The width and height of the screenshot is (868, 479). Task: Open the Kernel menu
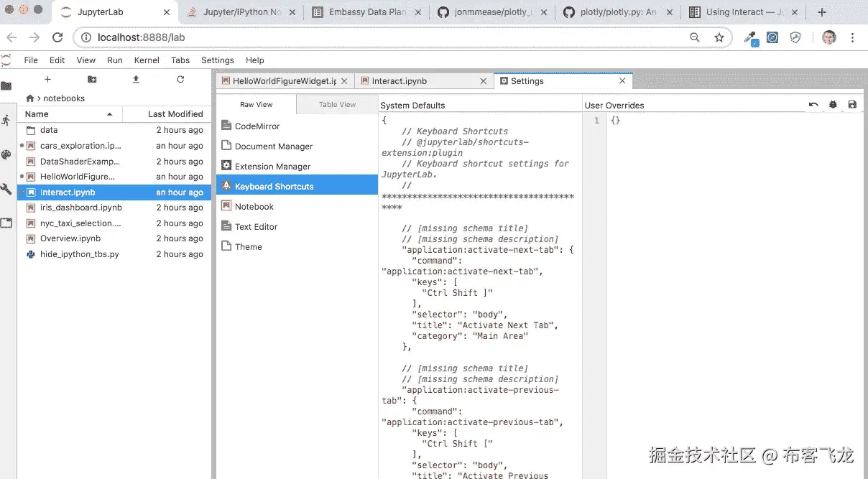click(x=147, y=60)
